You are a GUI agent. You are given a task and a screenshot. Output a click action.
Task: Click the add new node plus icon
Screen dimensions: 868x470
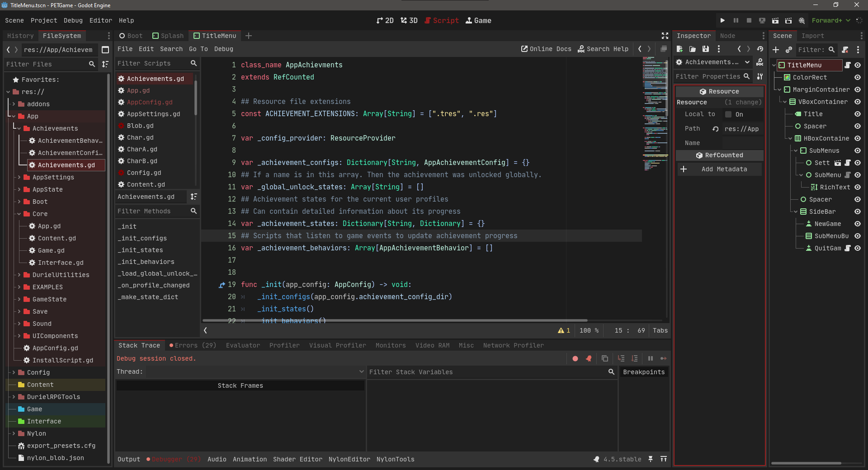pos(776,50)
